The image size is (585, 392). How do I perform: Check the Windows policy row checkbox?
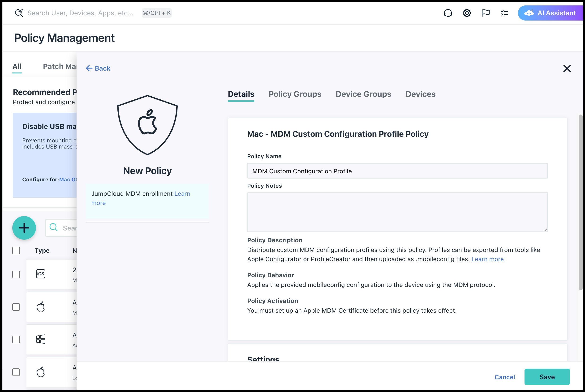tap(16, 340)
